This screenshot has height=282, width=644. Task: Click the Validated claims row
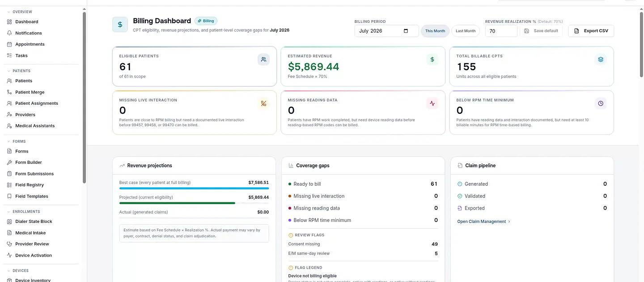coord(532,196)
